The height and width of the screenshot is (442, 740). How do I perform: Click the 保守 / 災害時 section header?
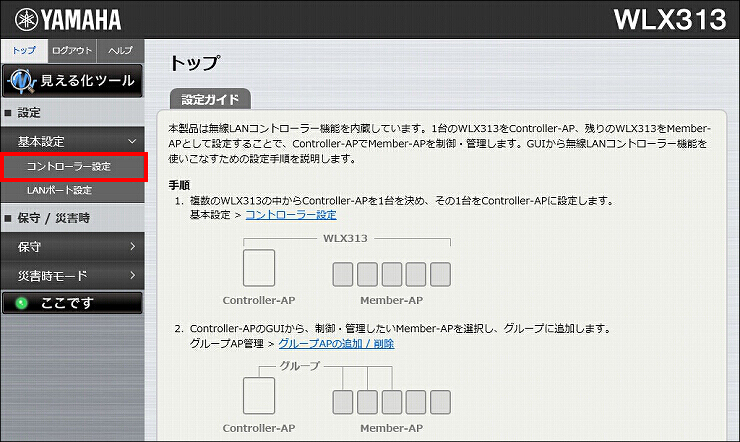click(73, 218)
